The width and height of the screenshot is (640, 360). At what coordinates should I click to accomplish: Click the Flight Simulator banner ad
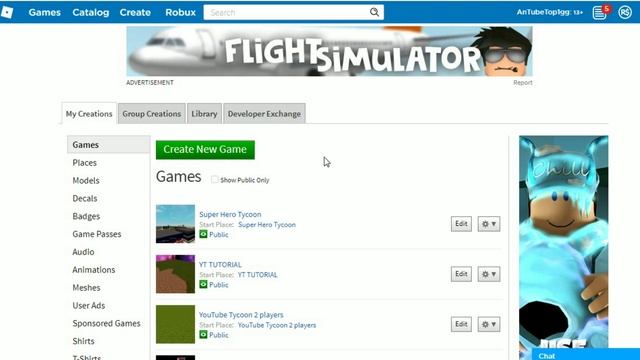(329, 51)
